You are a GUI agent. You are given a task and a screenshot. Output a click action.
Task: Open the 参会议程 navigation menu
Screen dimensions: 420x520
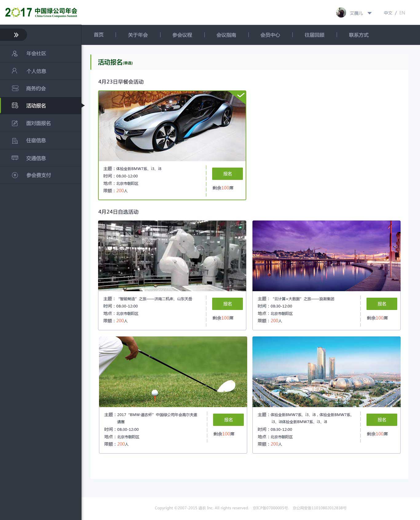point(182,35)
